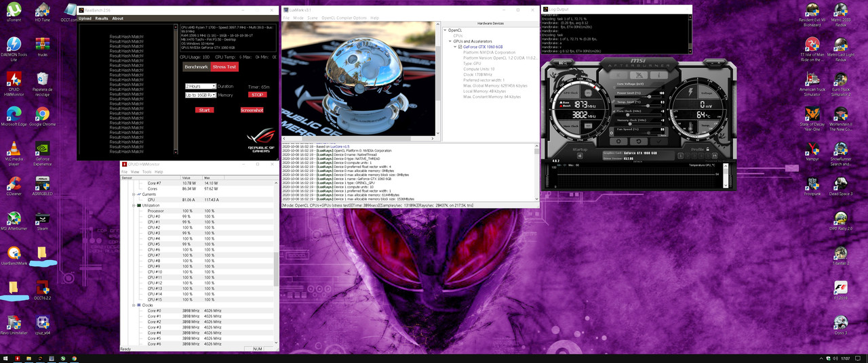The image size is (868, 363).
Task: Open VLC media player desktop icon
Action: pos(14,154)
